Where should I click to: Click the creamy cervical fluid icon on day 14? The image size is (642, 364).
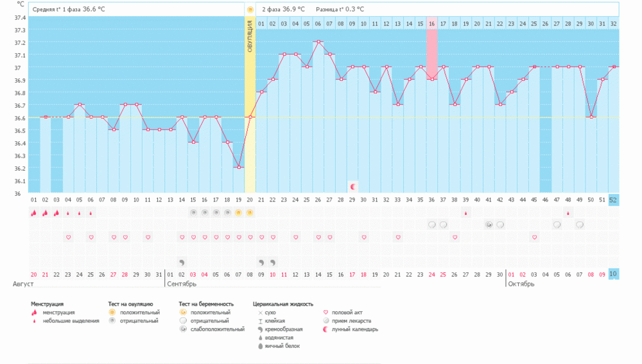(182, 262)
